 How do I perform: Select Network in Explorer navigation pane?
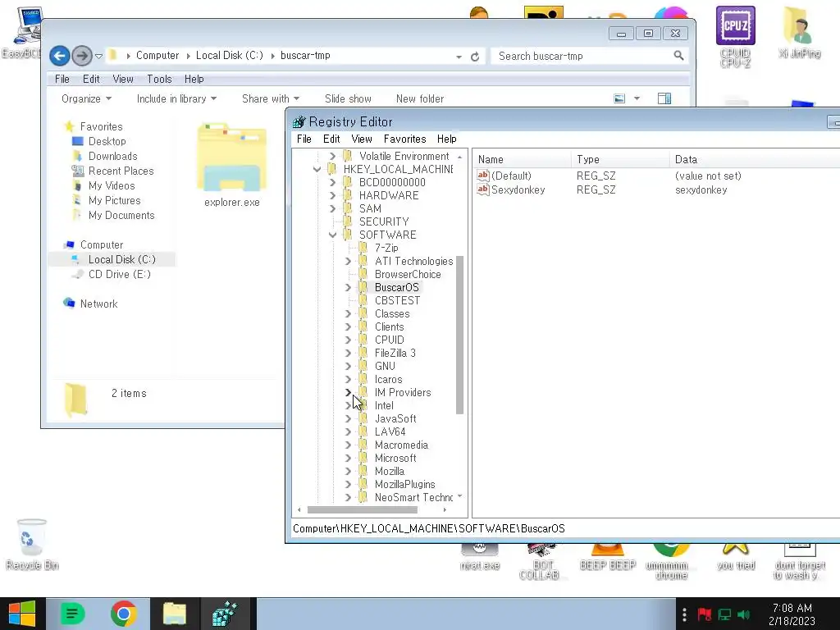[x=98, y=304]
